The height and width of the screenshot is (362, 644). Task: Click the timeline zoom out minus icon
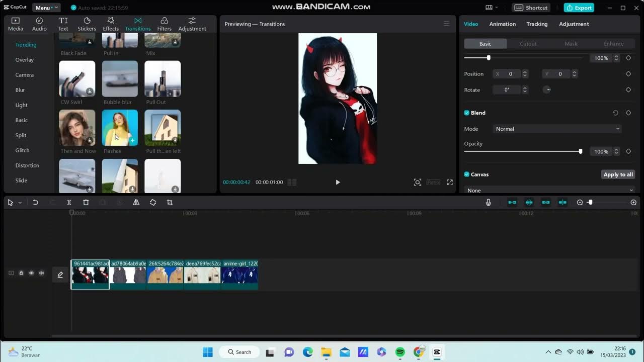[580, 202]
